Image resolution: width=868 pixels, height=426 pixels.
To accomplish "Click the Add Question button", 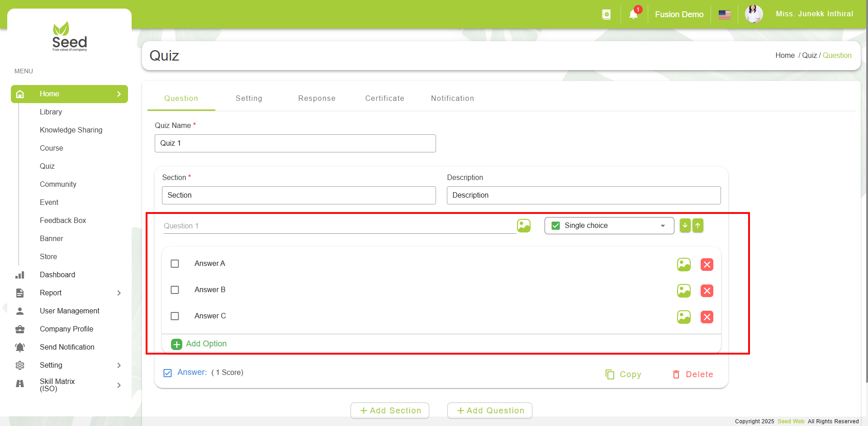I will click(x=489, y=410).
